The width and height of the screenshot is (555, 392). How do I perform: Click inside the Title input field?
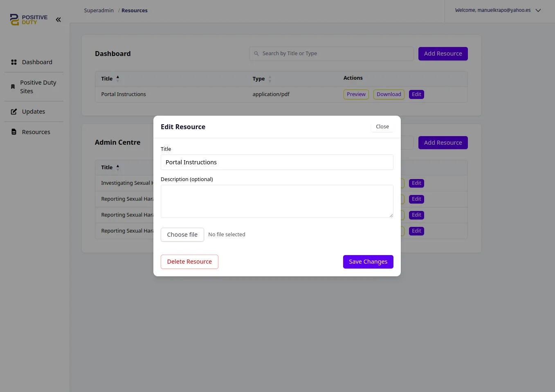277,162
